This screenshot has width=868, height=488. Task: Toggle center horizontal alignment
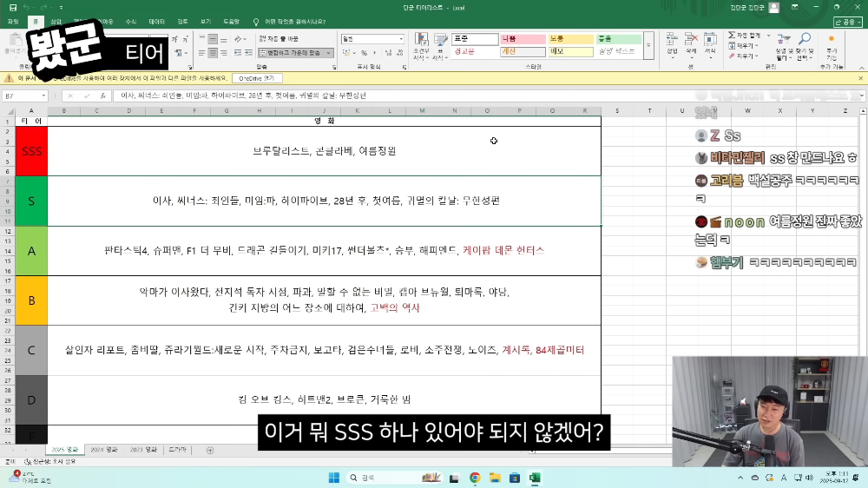pos(213,53)
